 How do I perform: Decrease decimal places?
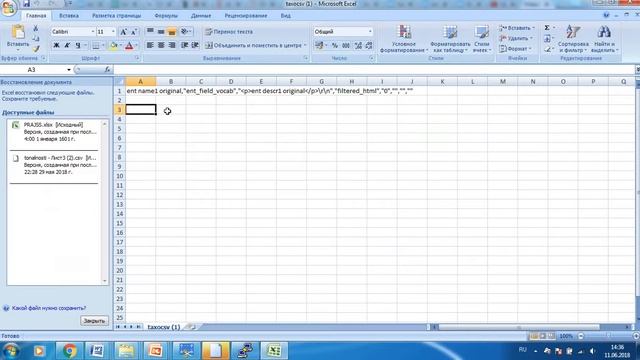click(x=369, y=45)
